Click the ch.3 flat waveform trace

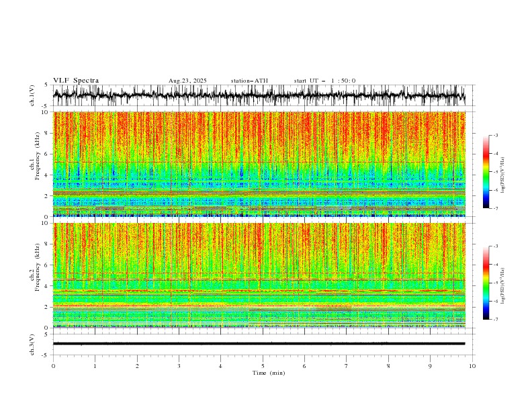(259, 344)
